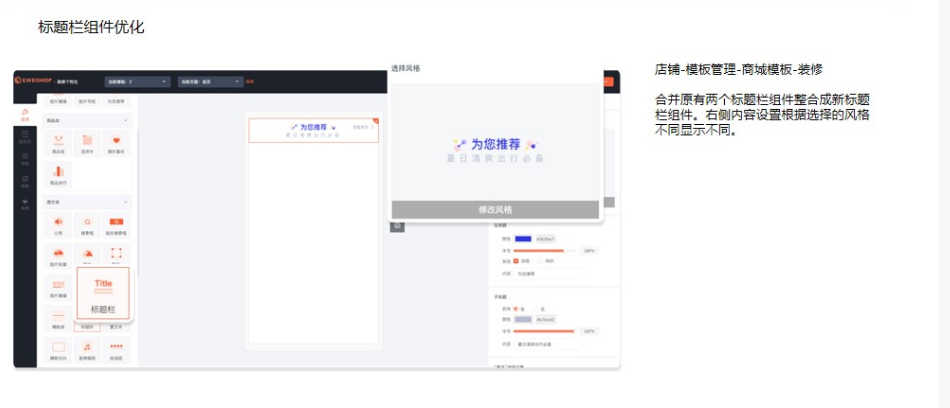Screen dimensions: 950x408
Task: Toggle the unchecked 倾斜 italic checkbox
Action: pos(540,261)
